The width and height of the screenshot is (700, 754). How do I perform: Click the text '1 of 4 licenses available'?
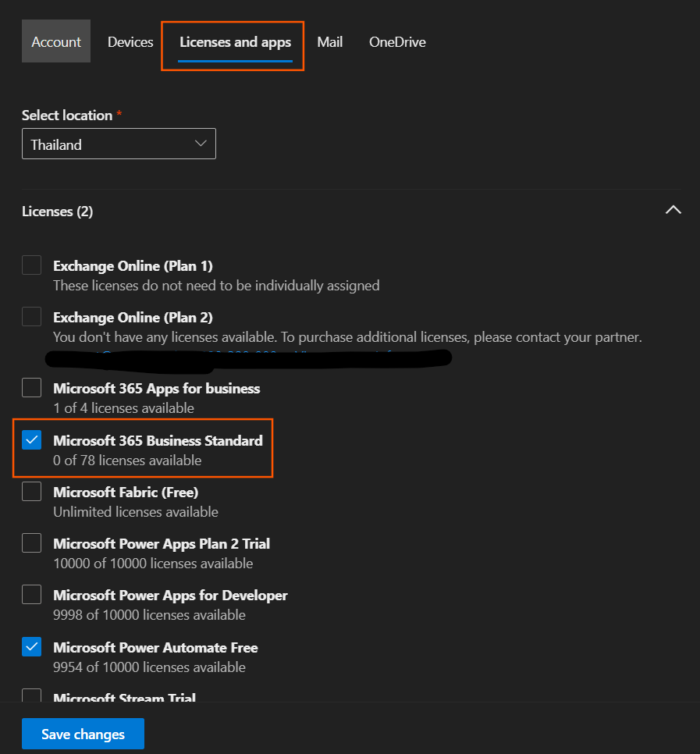123,408
